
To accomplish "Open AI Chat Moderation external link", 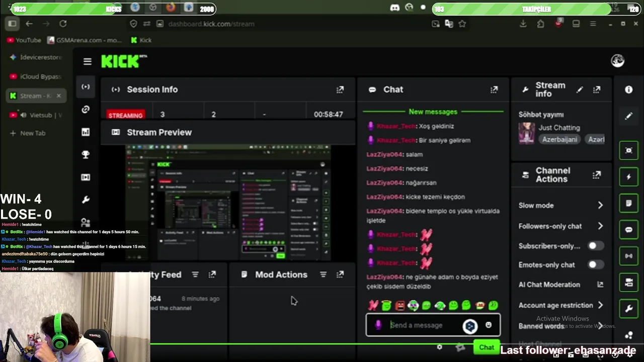I will point(600,285).
